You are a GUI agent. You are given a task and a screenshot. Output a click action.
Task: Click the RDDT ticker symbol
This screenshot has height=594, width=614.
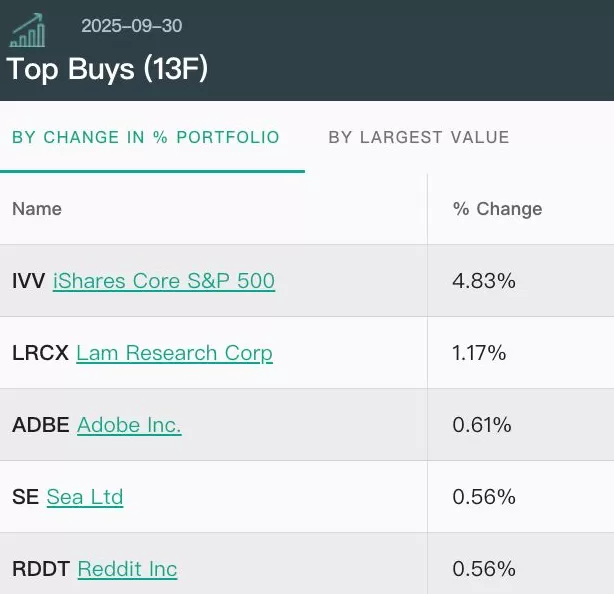[41, 569]
